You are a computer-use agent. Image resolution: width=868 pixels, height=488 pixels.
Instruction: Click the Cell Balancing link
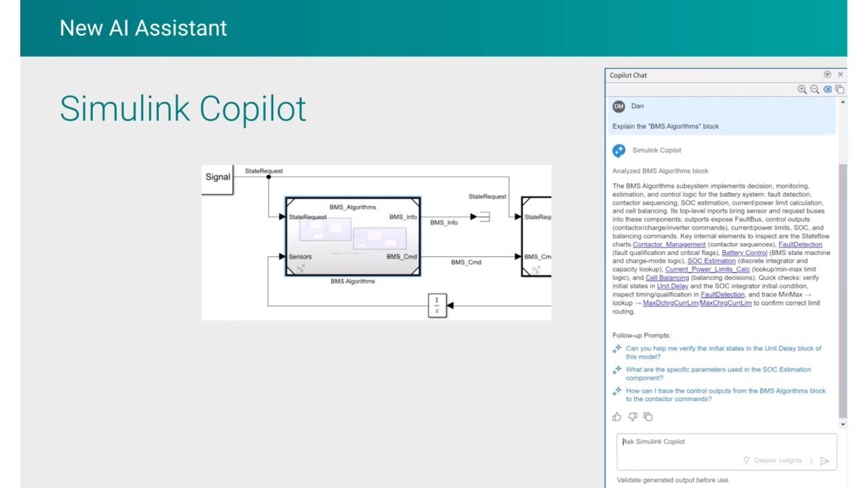[667, 278]
